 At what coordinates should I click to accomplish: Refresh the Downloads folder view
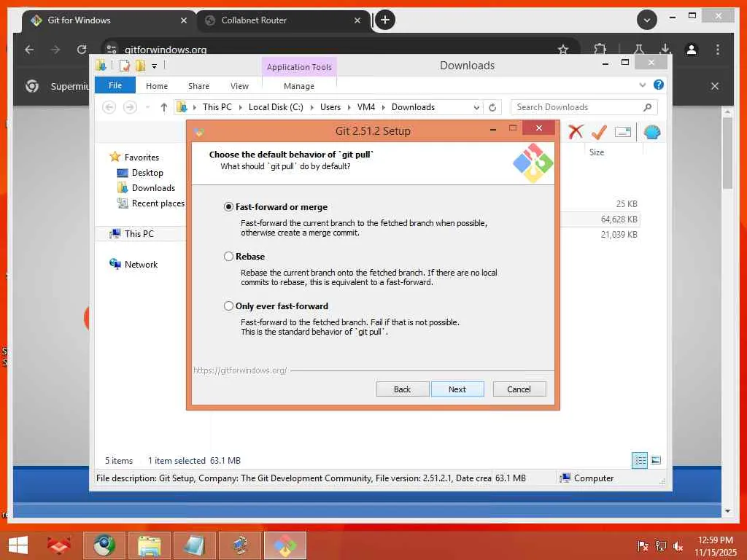click(x=492, y=108)
